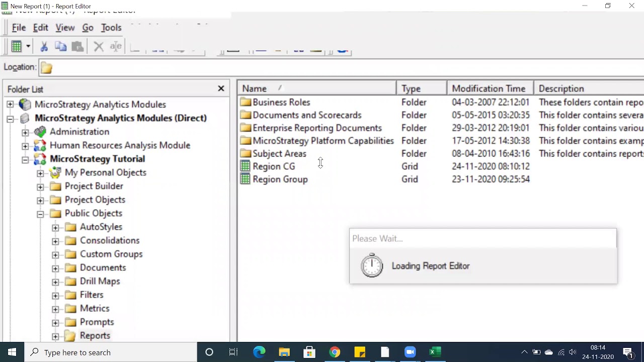Open Task View on taskbar
The width and height of the screenshot is (644, 362).
click(x=233, y=352)
